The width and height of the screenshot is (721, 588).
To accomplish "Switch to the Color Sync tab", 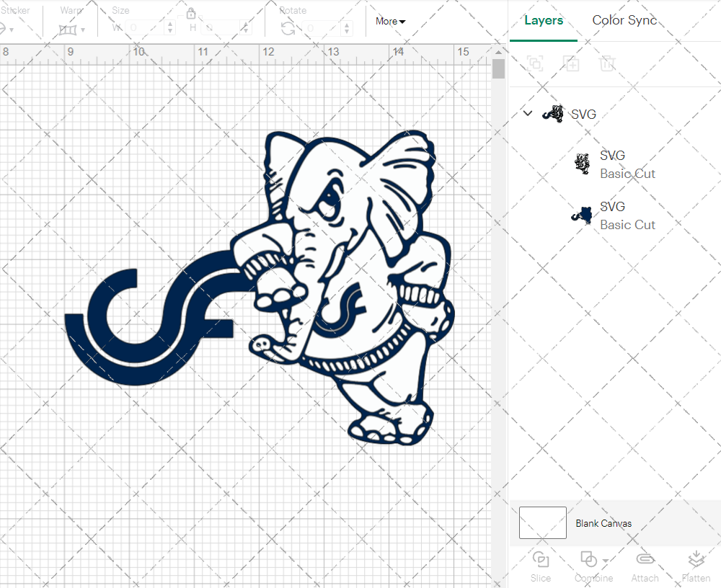I will pos(624,20).
